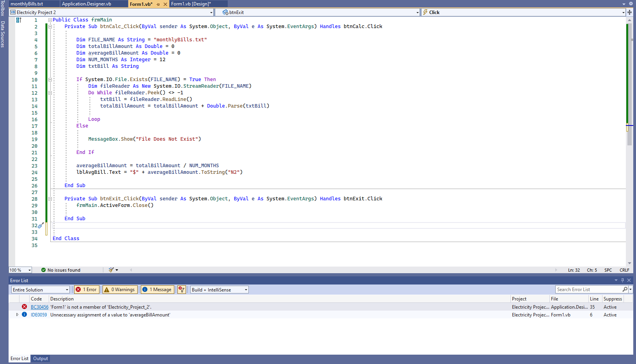Collapse the If File.Exists block
636x364 pixels.
pos(50,80)
